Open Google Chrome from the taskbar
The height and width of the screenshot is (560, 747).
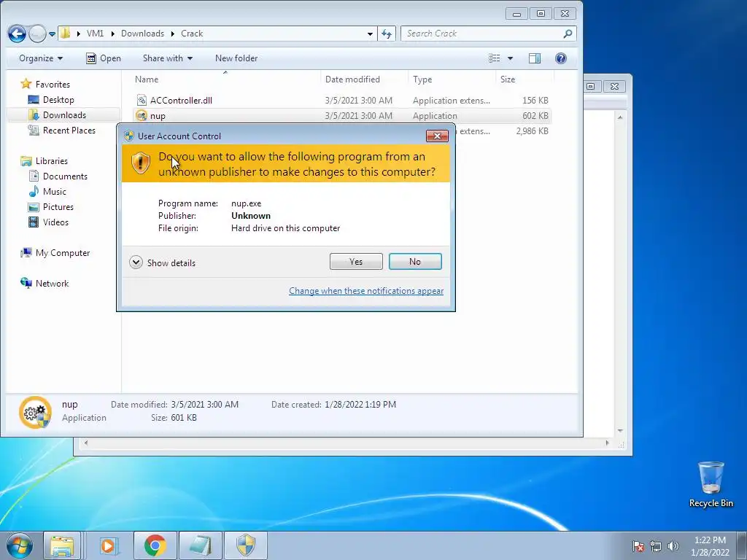(155, 545)
